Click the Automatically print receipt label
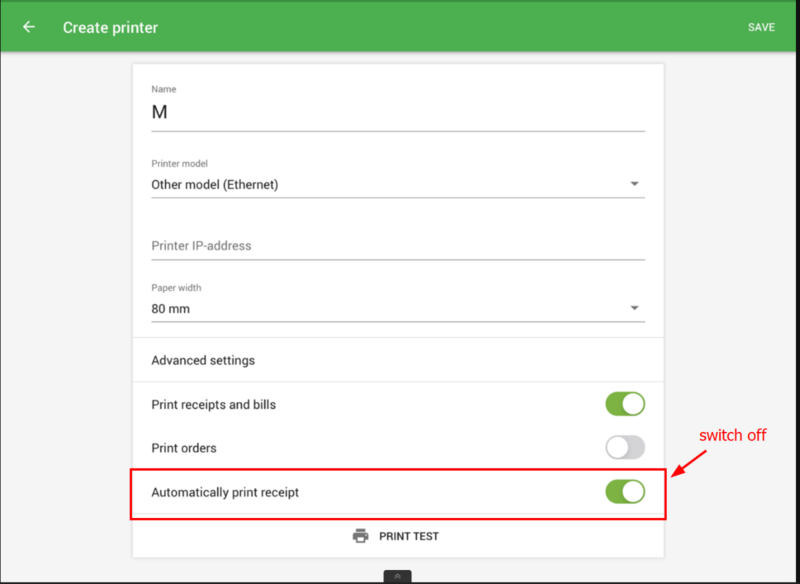Screen dimensions: 800x584 225,492
